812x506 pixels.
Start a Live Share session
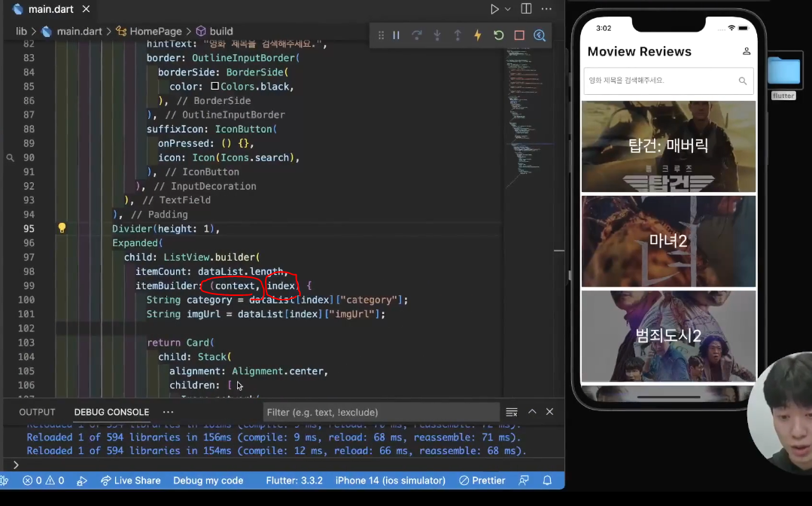pos(130,480)
